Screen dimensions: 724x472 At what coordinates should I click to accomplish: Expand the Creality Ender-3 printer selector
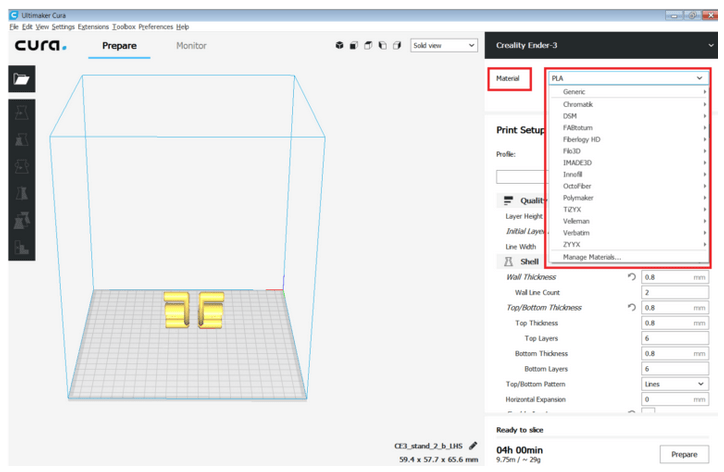coord(601,45)
